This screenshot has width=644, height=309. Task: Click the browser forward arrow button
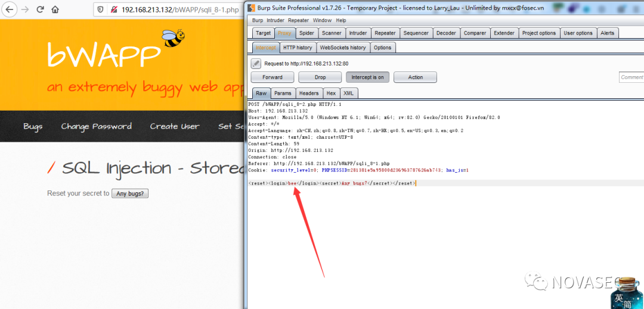coord(24,10)
